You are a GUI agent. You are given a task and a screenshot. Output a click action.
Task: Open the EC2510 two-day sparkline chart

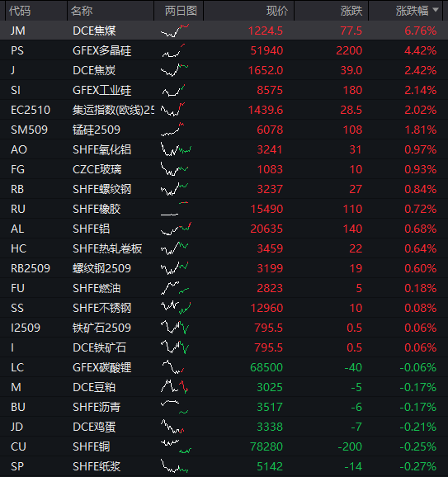click(x=172, y=110)
